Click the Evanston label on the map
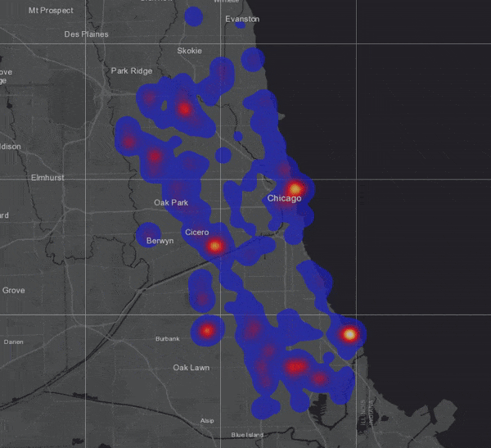This screenshot has width=491, height=448. pyautogui.click(x=242, y=19)
